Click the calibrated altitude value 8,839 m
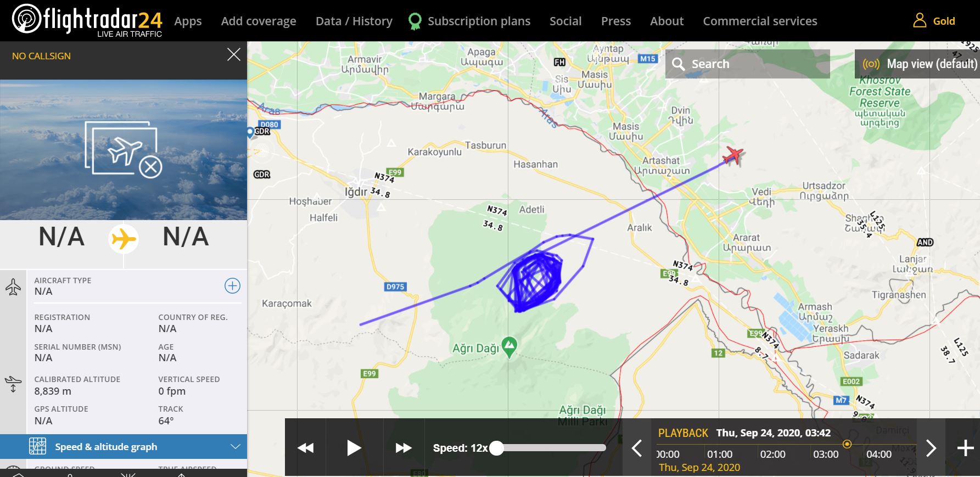 pos(53,391)
